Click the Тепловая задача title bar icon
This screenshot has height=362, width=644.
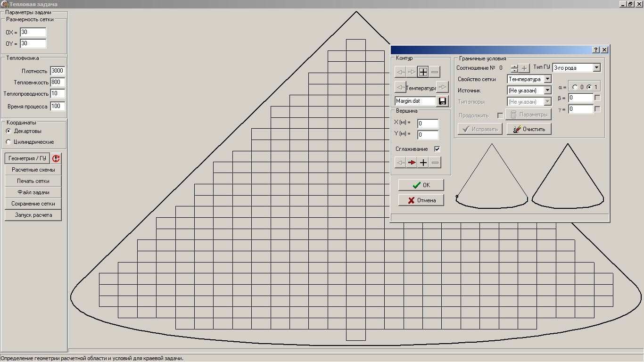click(4, 4)
